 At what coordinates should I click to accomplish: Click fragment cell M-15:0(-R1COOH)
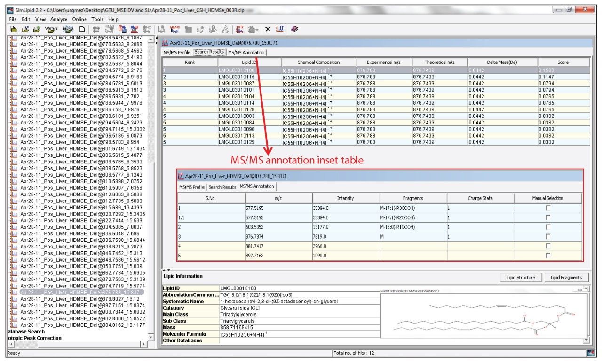pos(413,227)
